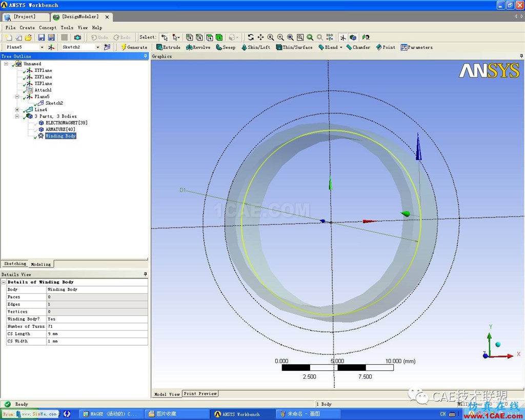Click the Zoom to Fit icon
The height and width of the screenshot is (420, 525).
click(x=290, y=37)
